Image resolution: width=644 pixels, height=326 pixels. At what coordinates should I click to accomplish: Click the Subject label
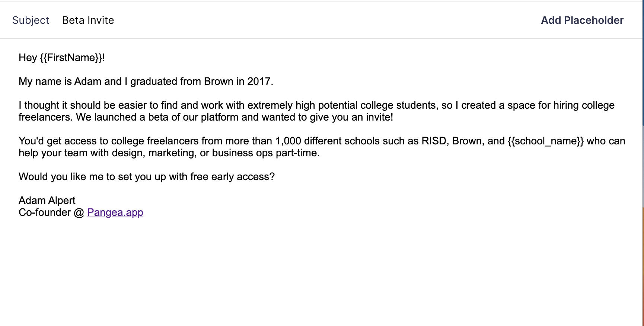[x=31, y=20]
